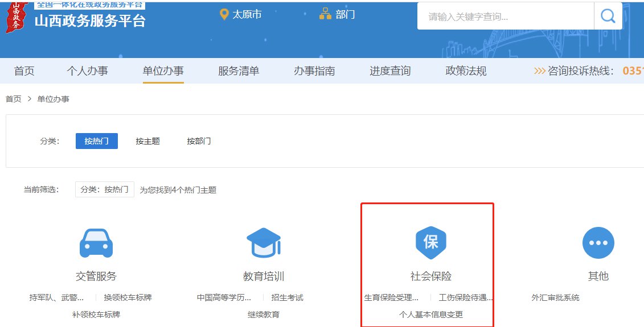
Task: Open the 服务清单 menu tab
Action: point(239,71)
